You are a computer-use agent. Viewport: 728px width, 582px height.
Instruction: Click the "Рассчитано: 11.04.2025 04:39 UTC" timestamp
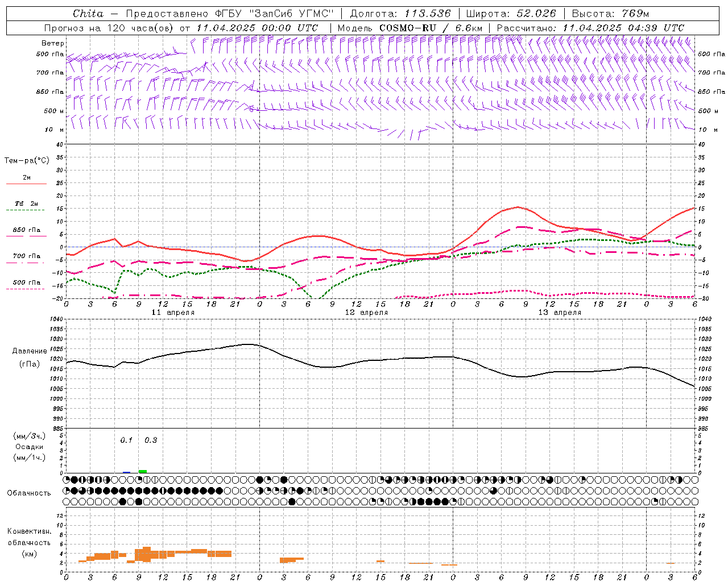click(x=590, y=28)
